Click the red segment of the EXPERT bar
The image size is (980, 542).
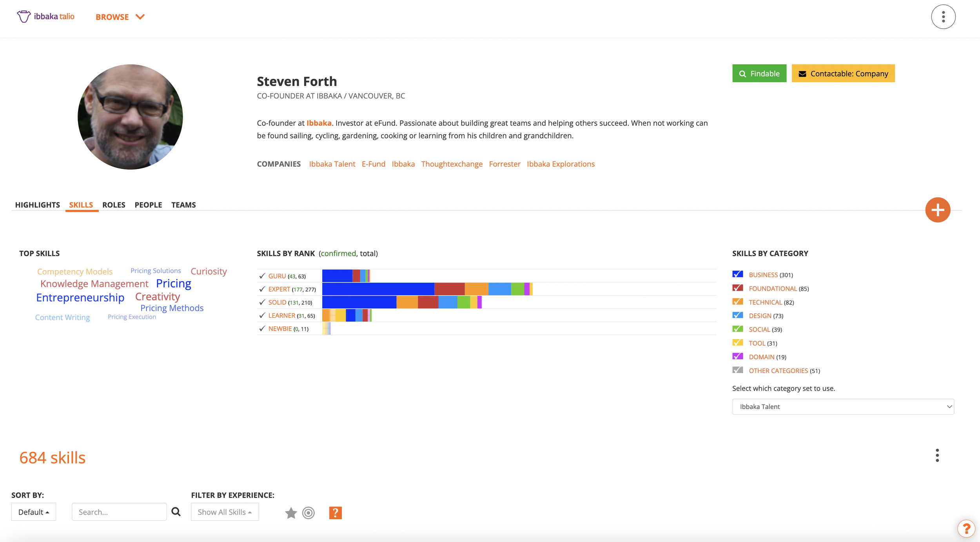(x=450, y=289)
